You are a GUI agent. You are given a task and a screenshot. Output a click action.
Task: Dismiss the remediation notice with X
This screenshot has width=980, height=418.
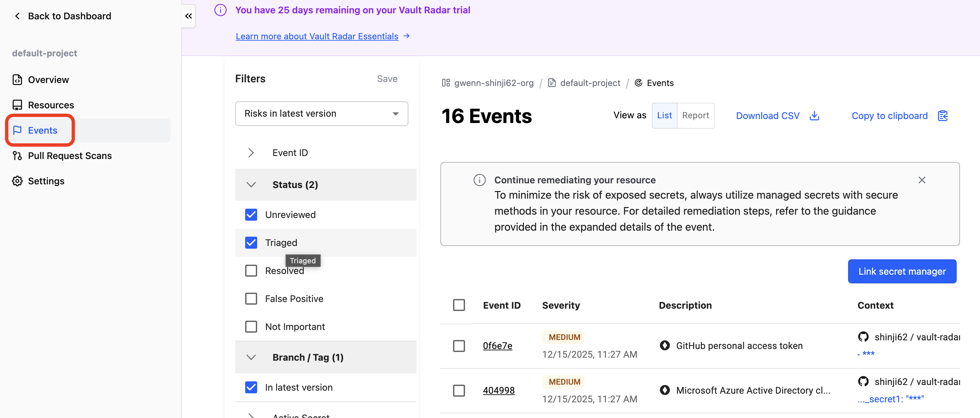(921, 180)
